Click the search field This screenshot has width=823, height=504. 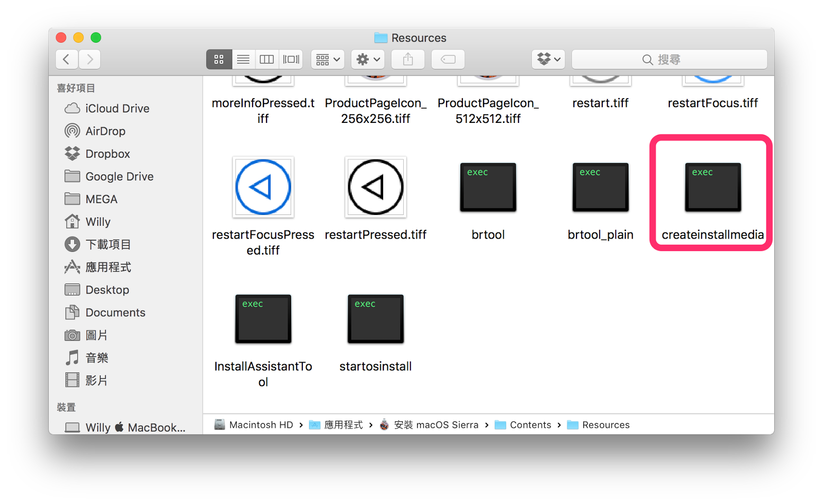click(x=669, y=60)
